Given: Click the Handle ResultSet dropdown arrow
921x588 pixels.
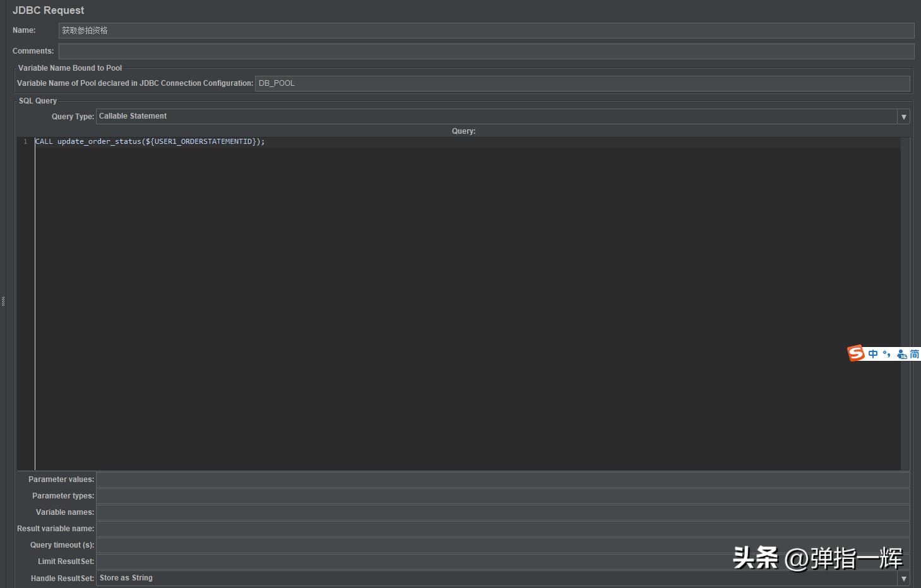Looking at the screenshot, I should 904,578.
